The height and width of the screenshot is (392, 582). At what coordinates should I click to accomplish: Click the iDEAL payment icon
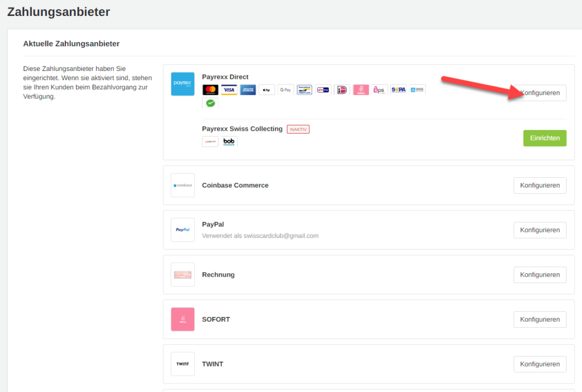point(342,90)
